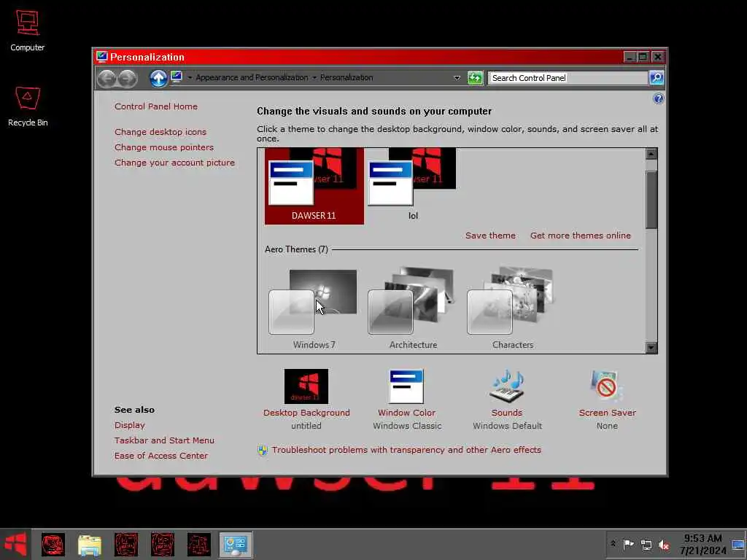Open Change your account picture link

click(174, 163)
